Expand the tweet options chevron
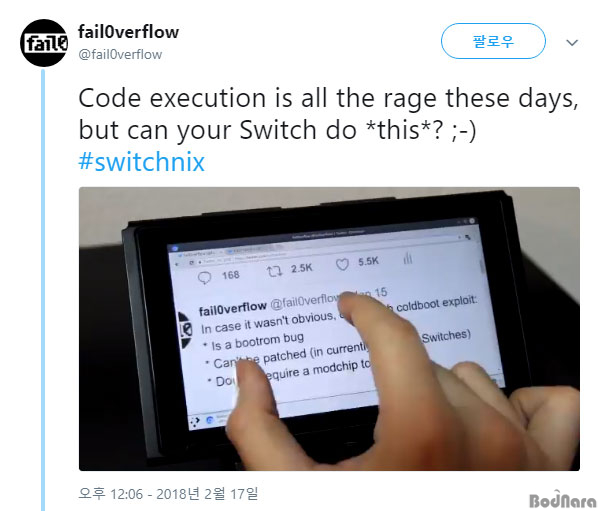Viewport: 600px width, 511px height. 572,42
